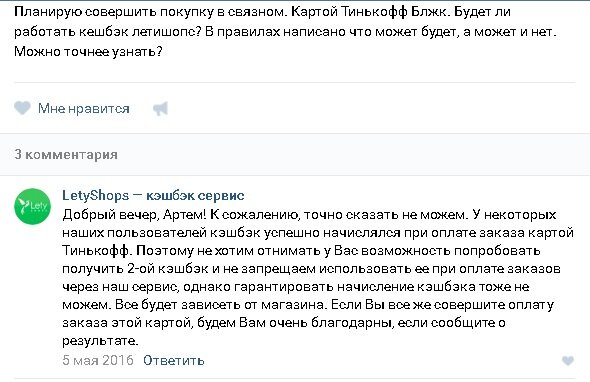The height and width of the screenshot is (382, 590).
Task: Like the post using the heart icon
Action: pyautogui.click(x=22, y=108)
